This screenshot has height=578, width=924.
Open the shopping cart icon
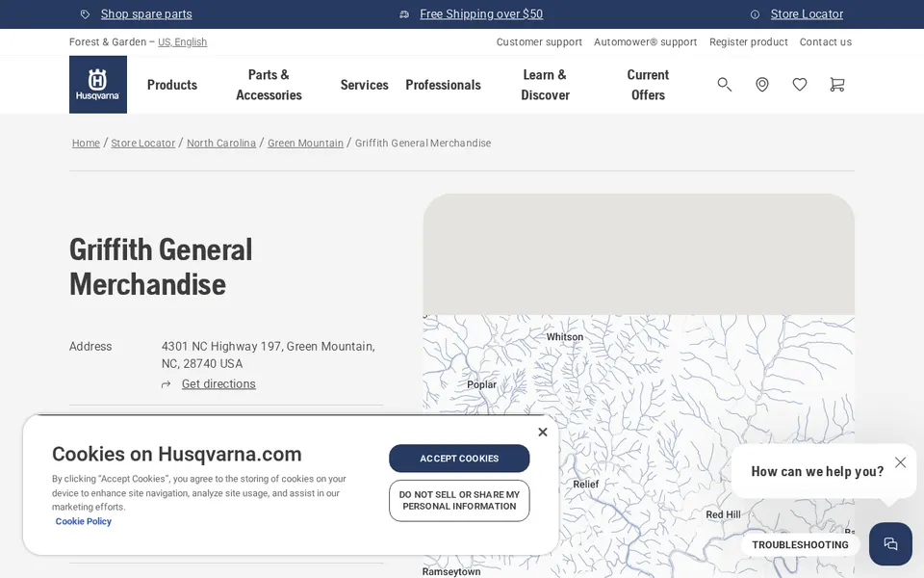(x=836, y=85)
